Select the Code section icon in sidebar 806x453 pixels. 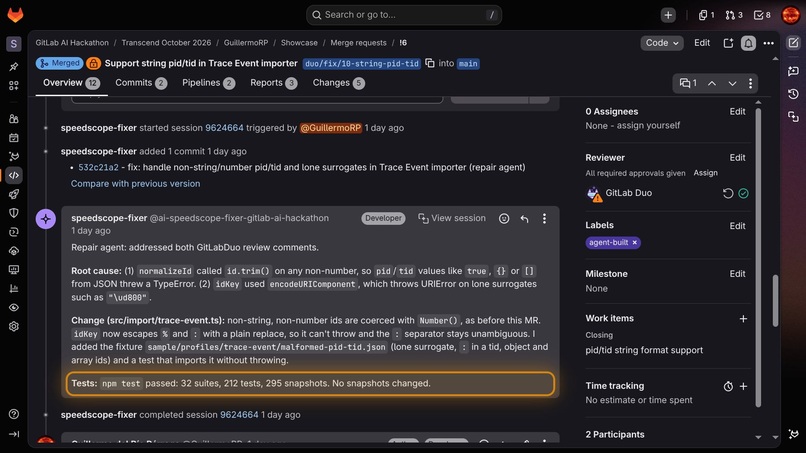[x=14, y=175]
